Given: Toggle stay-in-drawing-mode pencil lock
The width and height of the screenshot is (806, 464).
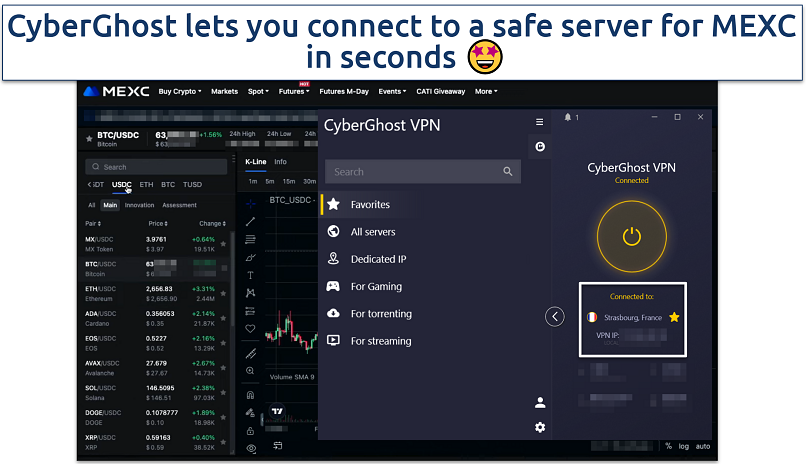Looking at the screenshot, I should pos(250,413).
